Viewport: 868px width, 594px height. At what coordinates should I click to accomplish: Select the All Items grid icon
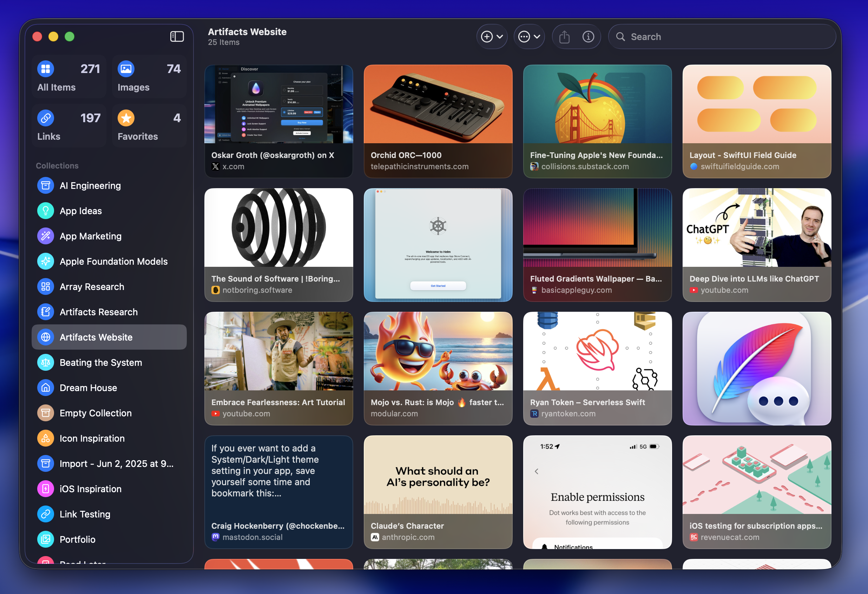pyautogui.click(x=45, y=69)
